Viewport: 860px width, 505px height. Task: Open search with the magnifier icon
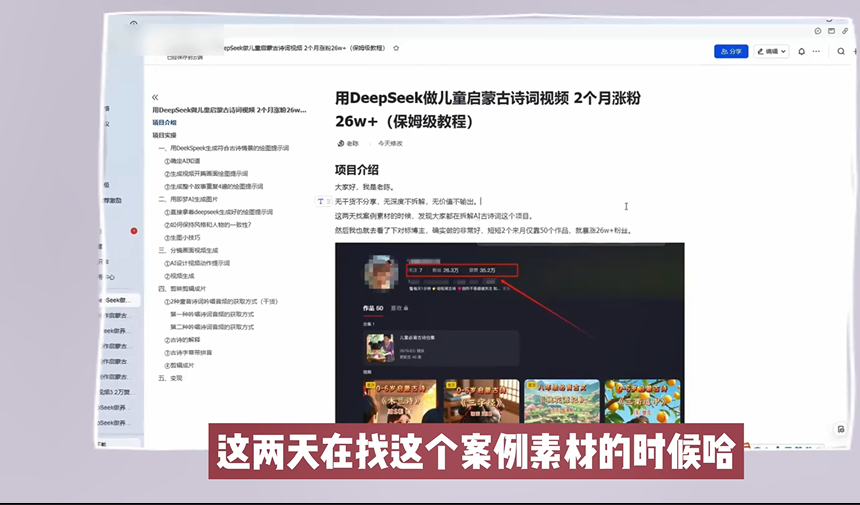(x=840, y=51)
